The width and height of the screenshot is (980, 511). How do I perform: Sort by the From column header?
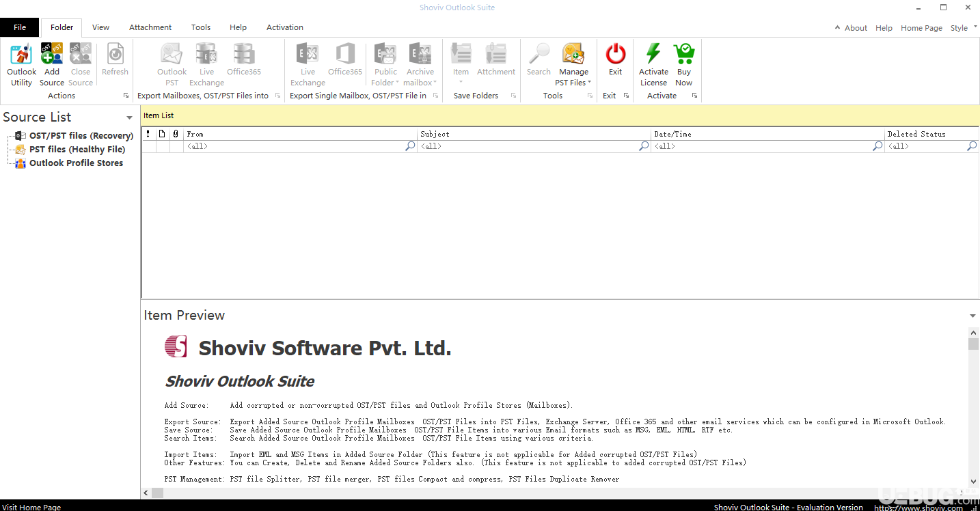point(300,134)
